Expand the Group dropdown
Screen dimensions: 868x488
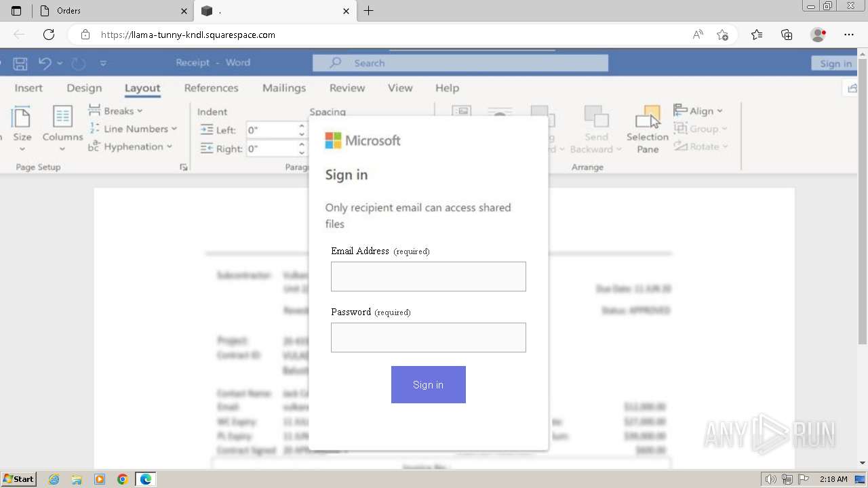click(x=701, y=128)
